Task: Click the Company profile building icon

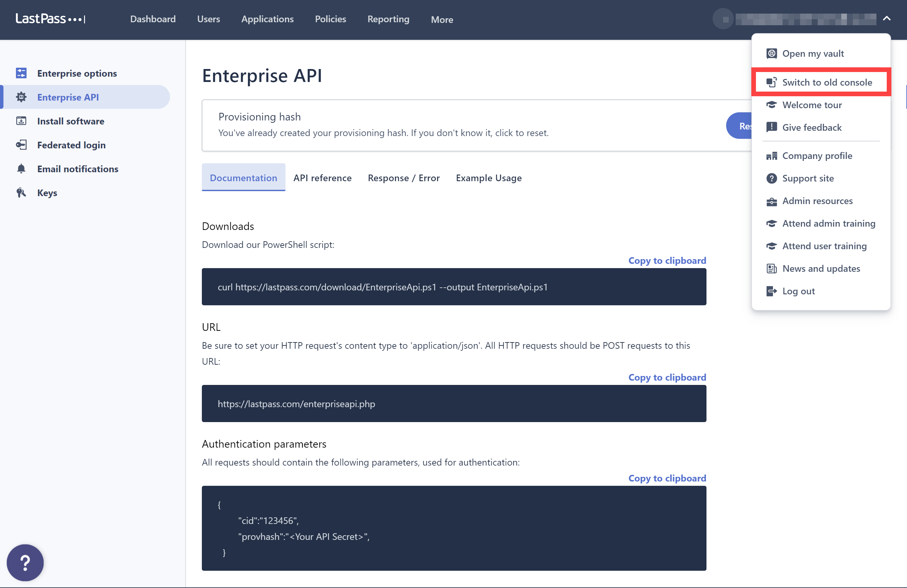Action: [x=771, y=156]
